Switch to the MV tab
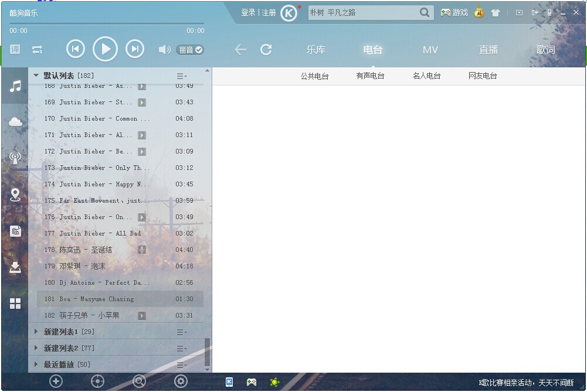The height and width of the screenshot is (392, 587). (430, 50)
